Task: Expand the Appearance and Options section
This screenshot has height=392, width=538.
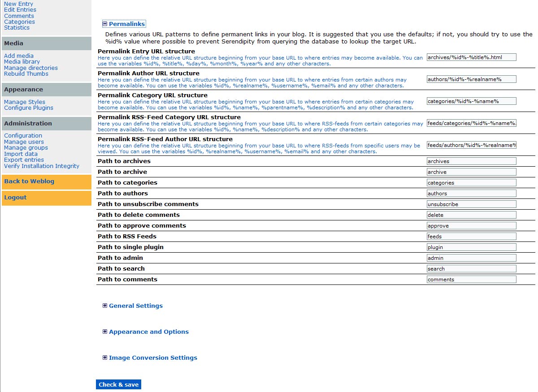Action: [104, 332]
